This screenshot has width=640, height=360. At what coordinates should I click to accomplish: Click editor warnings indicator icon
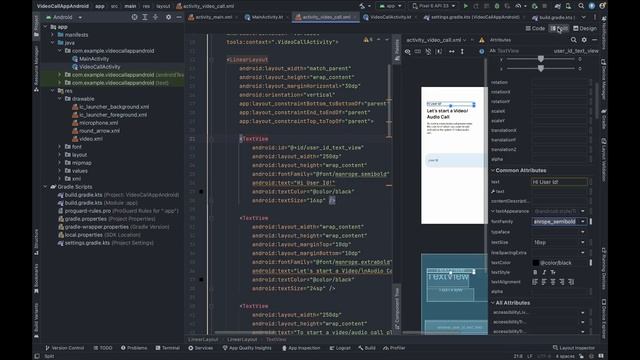coord(367,40)
